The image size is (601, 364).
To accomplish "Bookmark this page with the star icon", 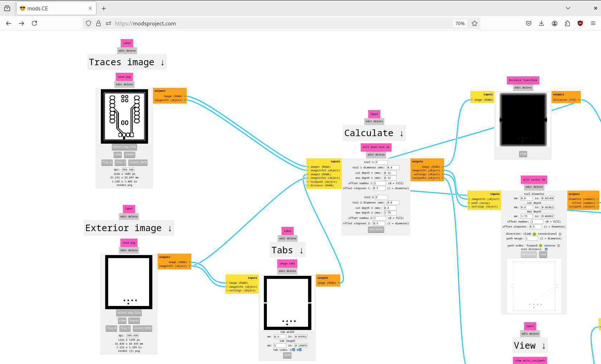I will pos(475,23).
